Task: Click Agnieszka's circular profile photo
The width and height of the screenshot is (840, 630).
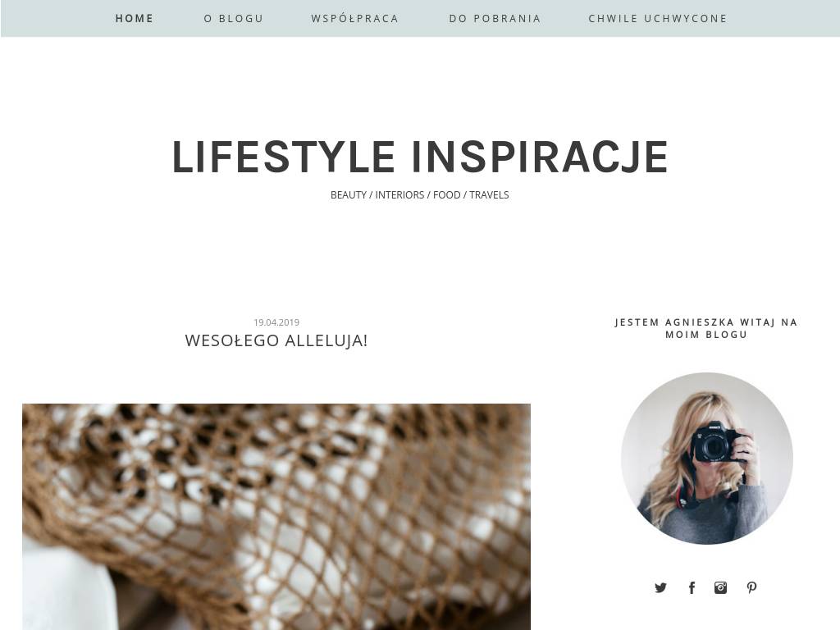Action: pyautogui.click(x=706, y=459)
